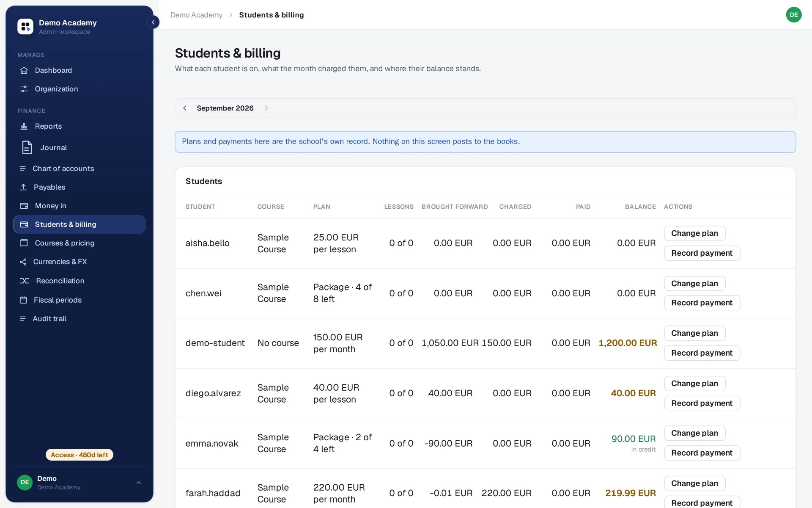Record payment for diego.alvarez

coord(702,403)
